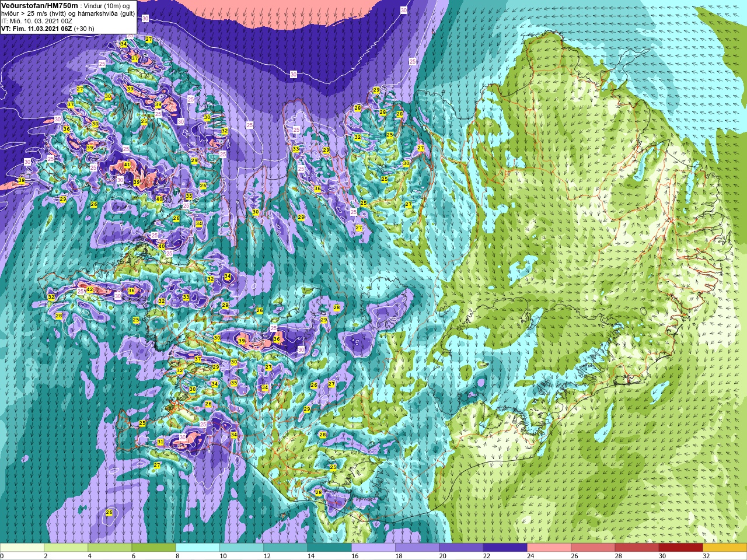Click the legend scale value "6"
This screenshot has width=747, height=560.
pyautogui.click(x=134, y=556)
